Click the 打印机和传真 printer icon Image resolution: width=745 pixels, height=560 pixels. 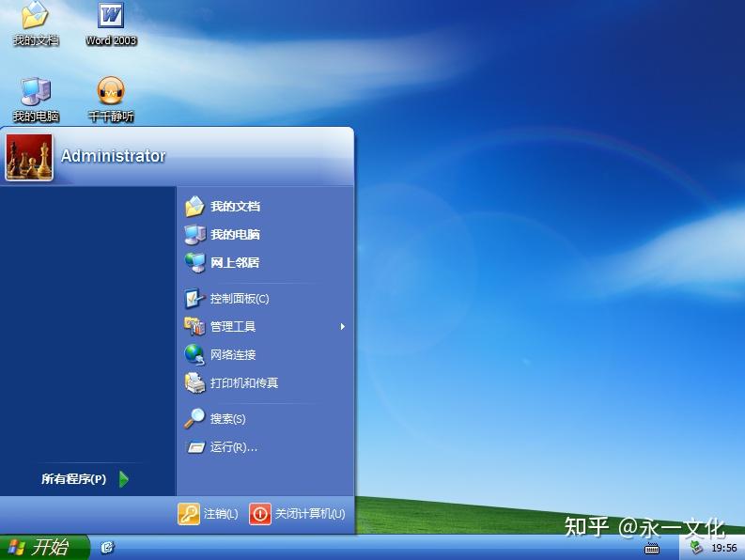[x=194, y=382]
